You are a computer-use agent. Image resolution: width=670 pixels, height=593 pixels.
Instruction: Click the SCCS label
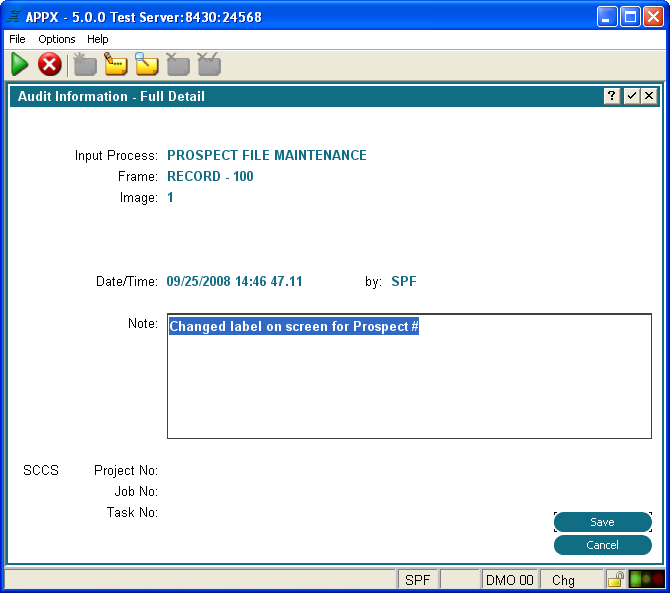click(x=41, y=470)
